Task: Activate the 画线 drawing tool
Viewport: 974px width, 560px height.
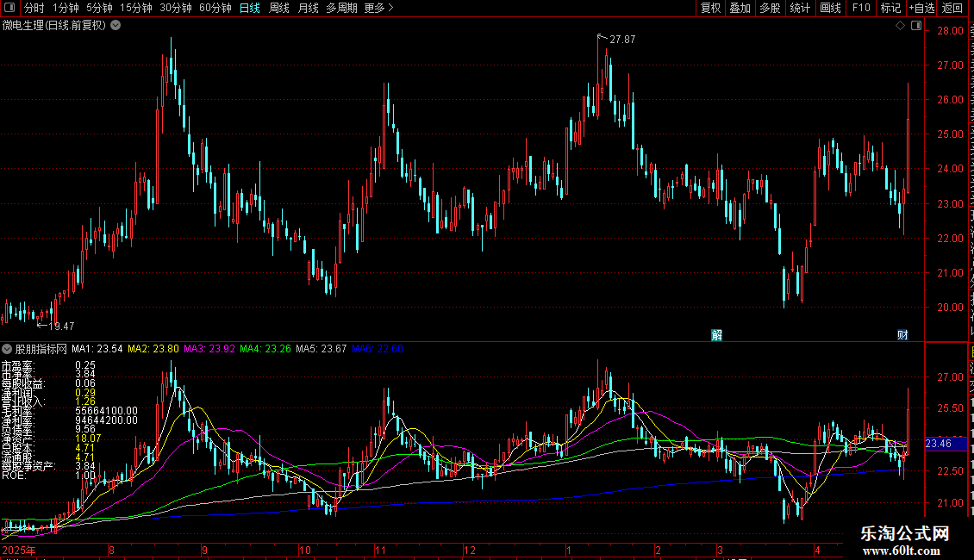Action: coord(831,8)
